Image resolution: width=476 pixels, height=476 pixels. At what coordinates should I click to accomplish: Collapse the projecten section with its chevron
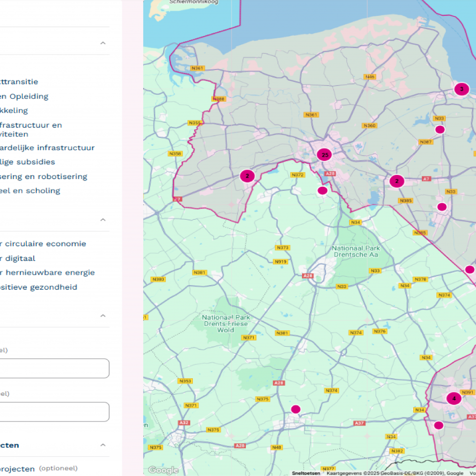103,445
